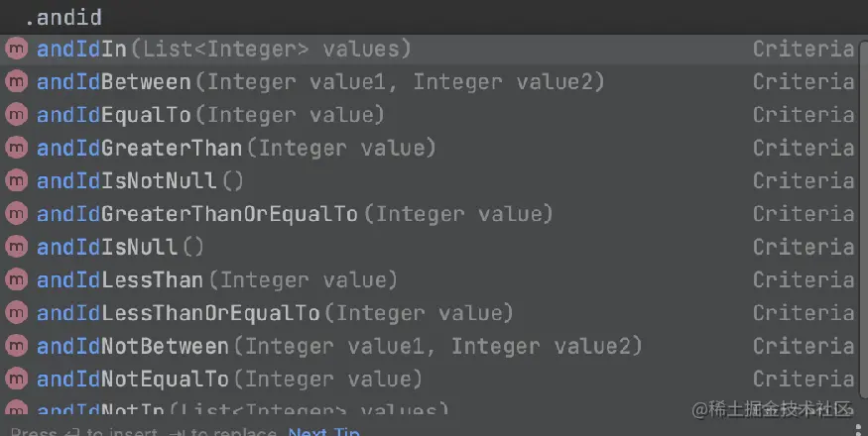Click method icon beside andIdEqualTo
The width and height of the screenshot is (868, 436).
click(16, 115)
